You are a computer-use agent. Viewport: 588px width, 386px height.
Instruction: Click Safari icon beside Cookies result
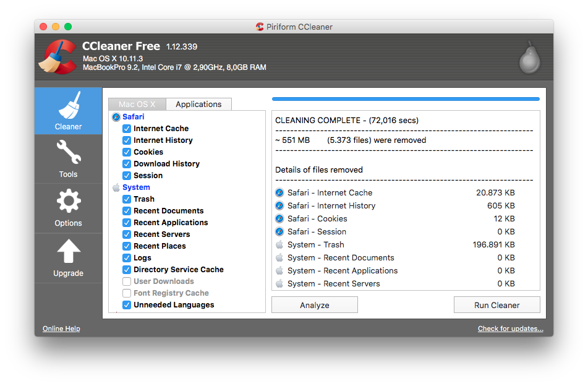pos(279,219)
